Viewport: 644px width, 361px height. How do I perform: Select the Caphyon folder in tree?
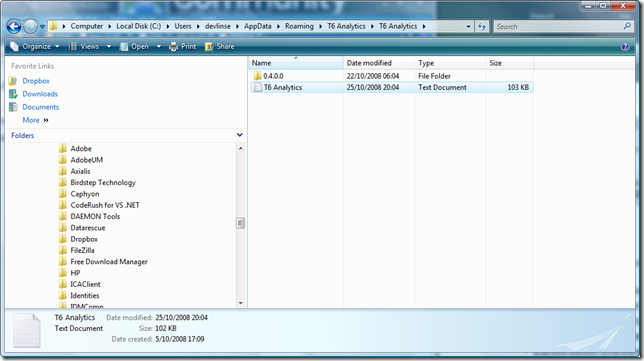tap(85, 194)
